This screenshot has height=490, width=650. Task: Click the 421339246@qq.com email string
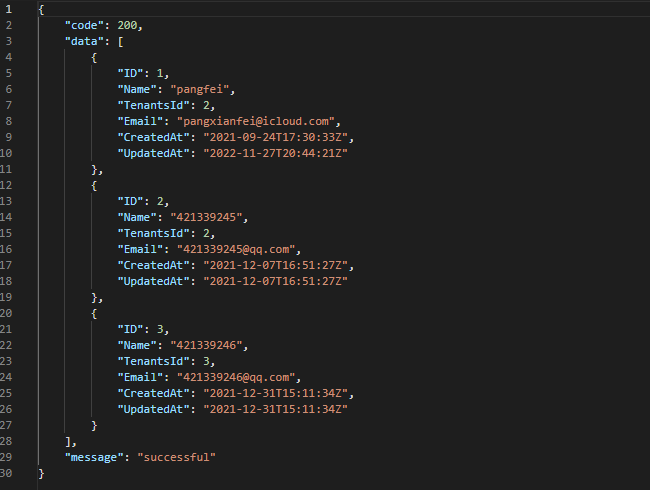pos(238,377)
